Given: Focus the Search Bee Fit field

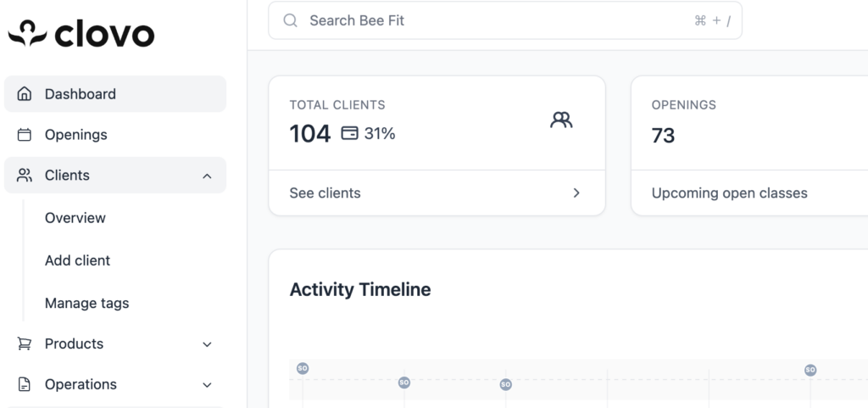Looking at the screenshot, I should pyautogui.click(x=500, y=20).
